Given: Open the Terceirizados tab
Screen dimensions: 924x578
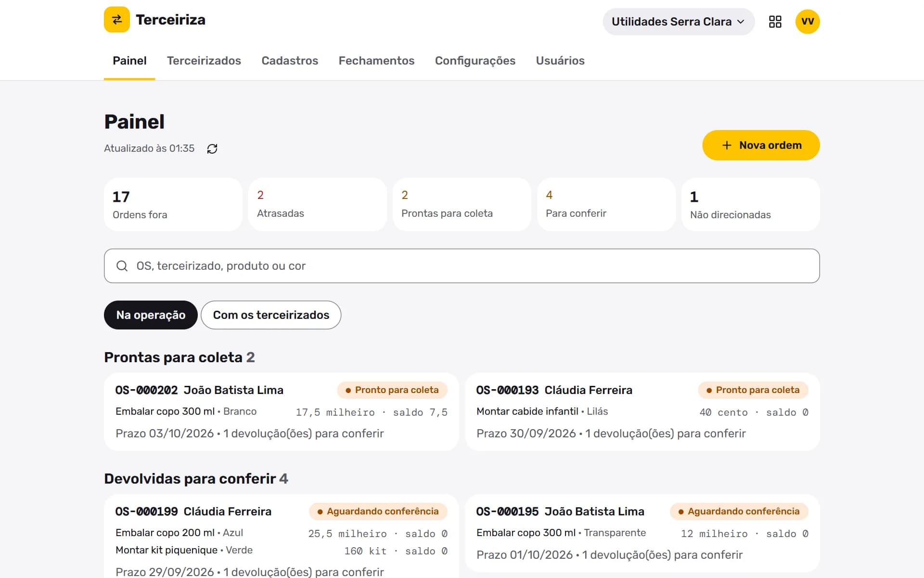Looking at the screenshot, I should 204,61.
